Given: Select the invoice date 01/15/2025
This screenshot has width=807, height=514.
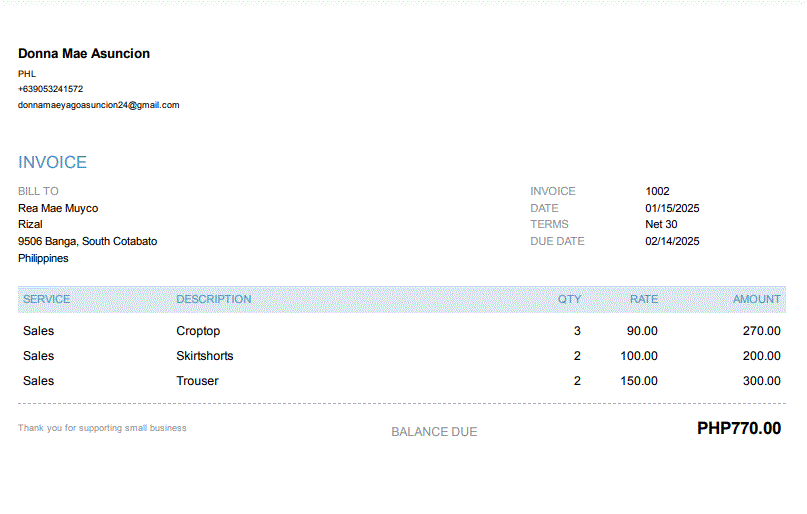Looking at the screenshot, I should click(x=672, y=208).
